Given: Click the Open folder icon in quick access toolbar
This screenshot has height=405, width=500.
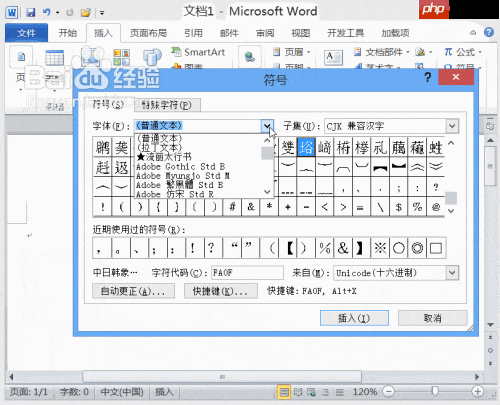Looking at the screenshot, I should click(x=86, y=13).
